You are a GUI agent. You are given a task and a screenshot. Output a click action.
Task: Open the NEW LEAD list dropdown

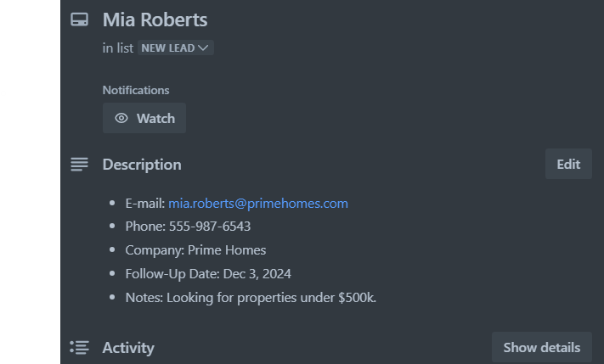click(x=175, y=48)
